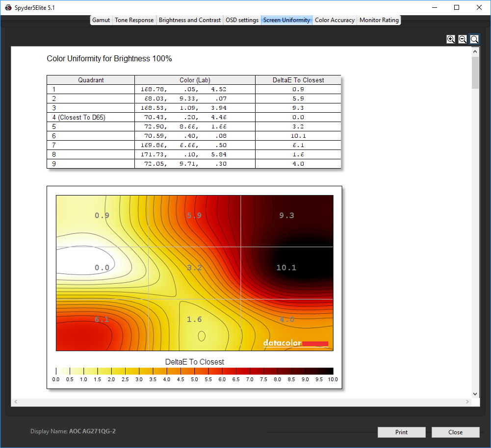
Task: Click the vertical scrollbar thumb
Action: tap(475, 73)
